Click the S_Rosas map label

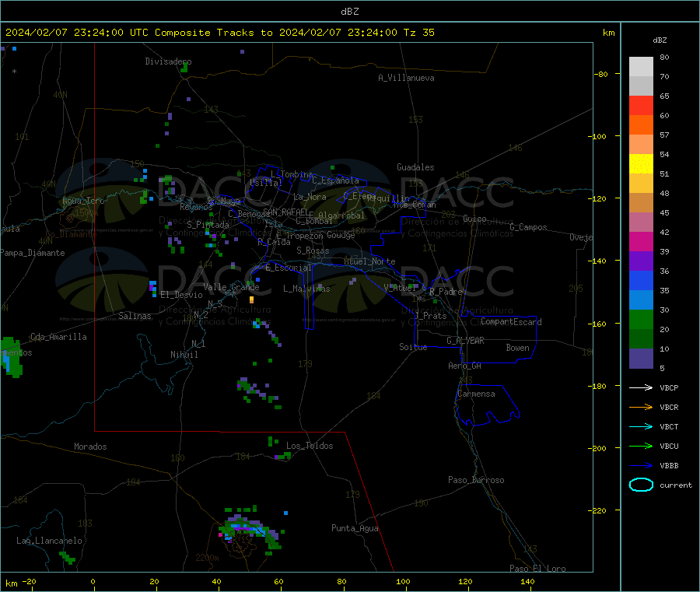point(313,250)
